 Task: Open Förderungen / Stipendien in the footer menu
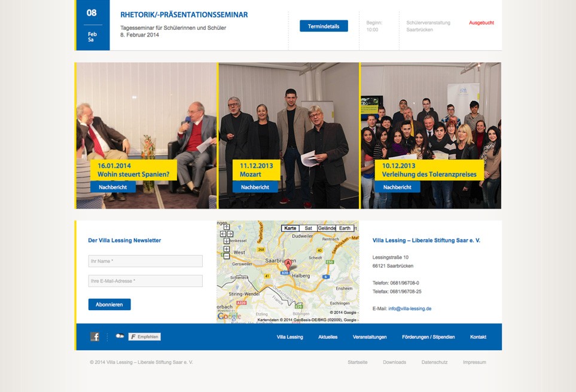pyautogui.click(x=428, y=337)
